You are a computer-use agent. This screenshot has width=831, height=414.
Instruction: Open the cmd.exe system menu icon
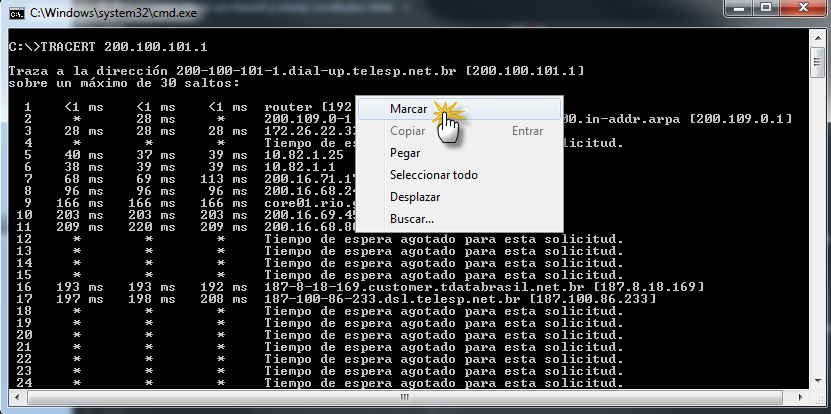(17, 12)
